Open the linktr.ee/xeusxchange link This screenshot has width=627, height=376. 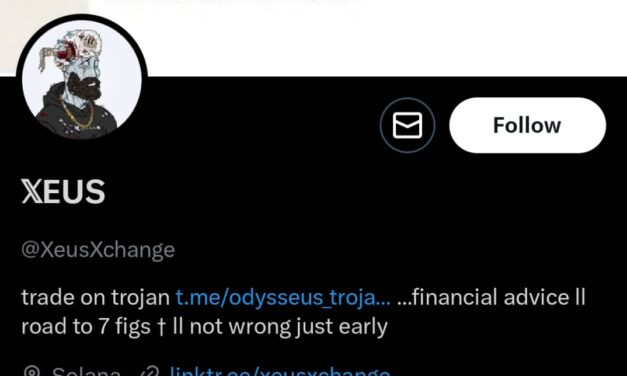click(x=280, y=372)
